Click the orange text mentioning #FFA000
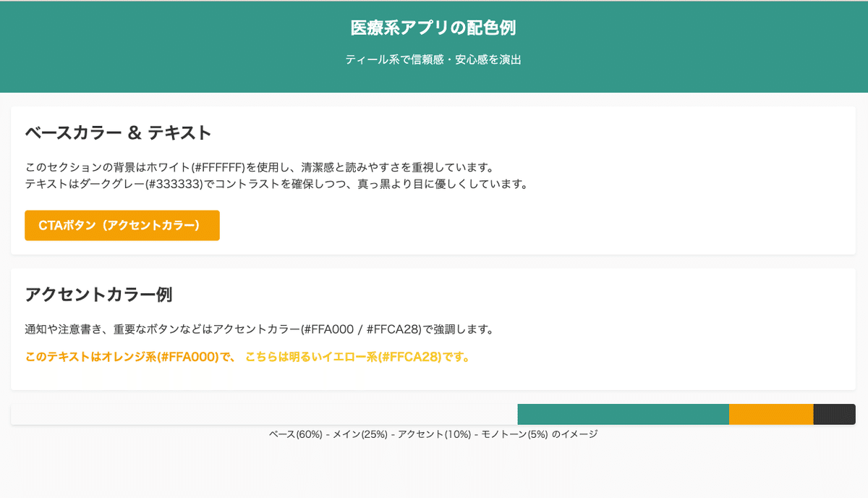 [x=130, y=357]
